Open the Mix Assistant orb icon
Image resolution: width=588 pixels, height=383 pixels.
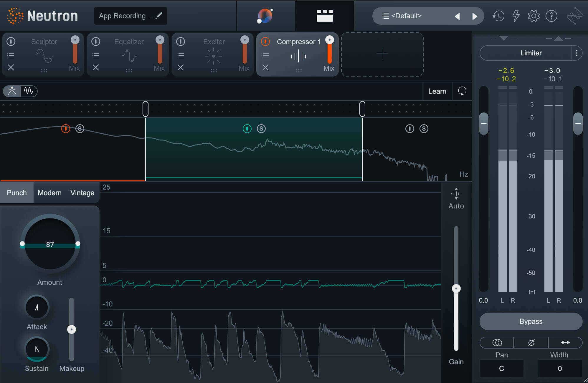[x=265, y=16]
